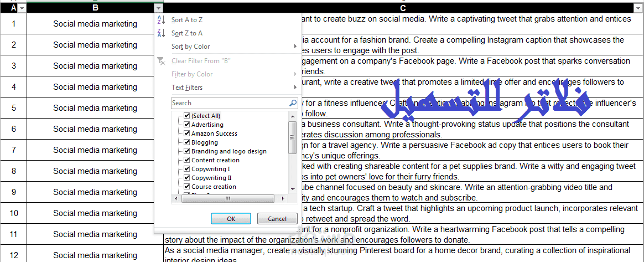The width and height of the screenshot is (644, 262).
Task: Open column B filter dropdown arrow
Action: pos(159,8)
